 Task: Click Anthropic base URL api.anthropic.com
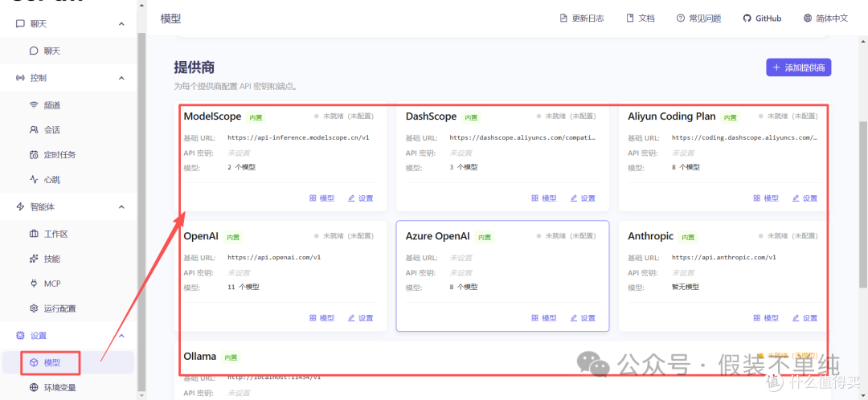click(724, 257)
